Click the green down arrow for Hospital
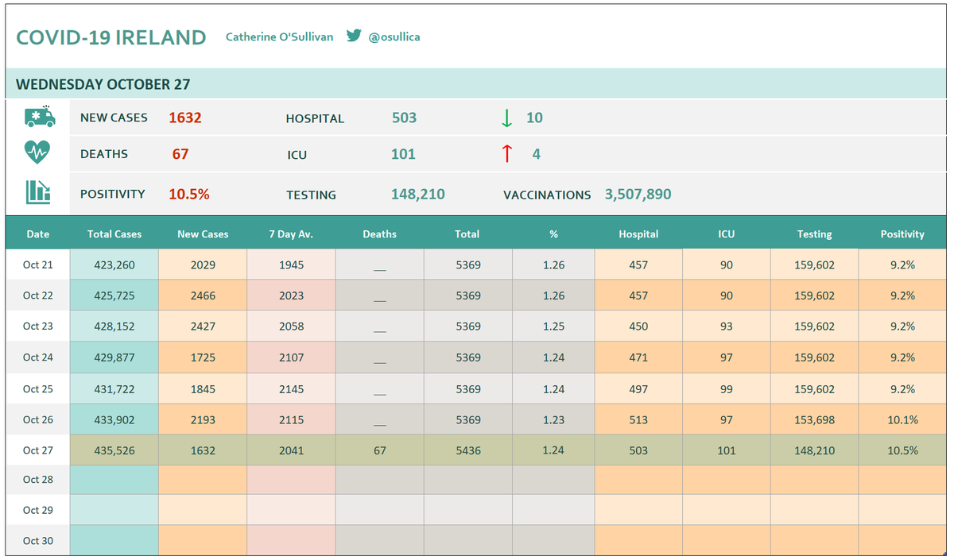 coord(506,118)
